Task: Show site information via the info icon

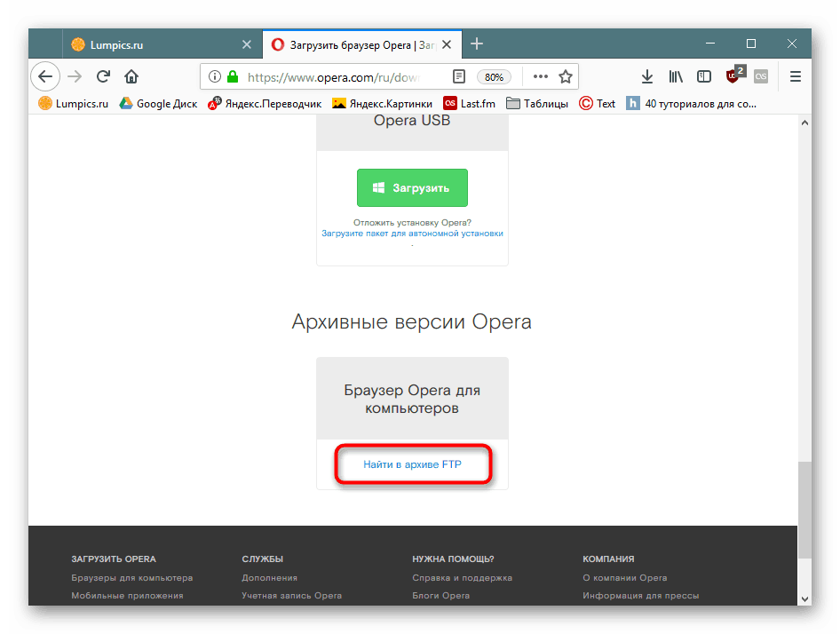Action: 215,76
